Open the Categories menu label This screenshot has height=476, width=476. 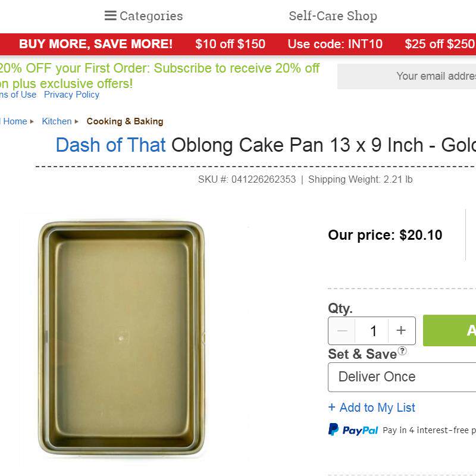[x=151, y=16]
